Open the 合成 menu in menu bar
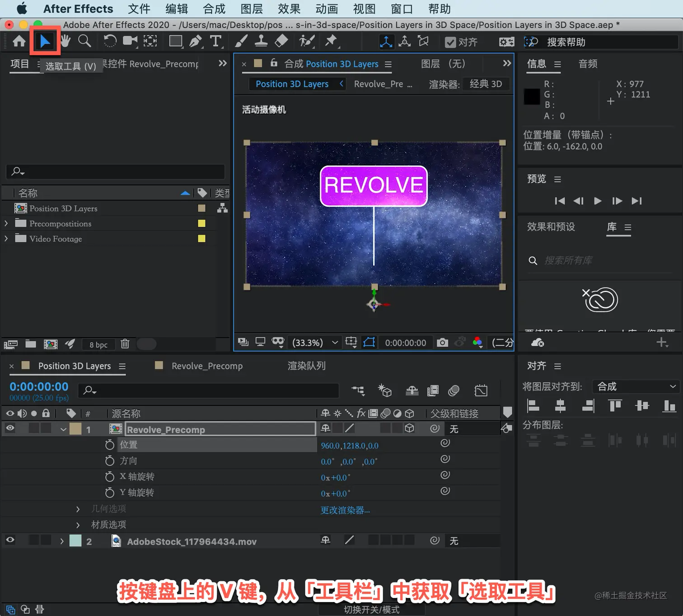 (x=214, y=9)
